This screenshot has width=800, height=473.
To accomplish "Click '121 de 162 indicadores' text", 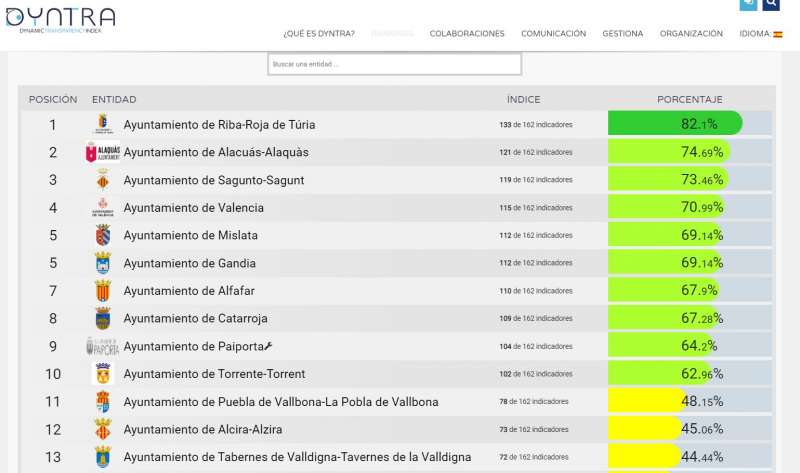I will pyautogui.click(x=536, y=152).
